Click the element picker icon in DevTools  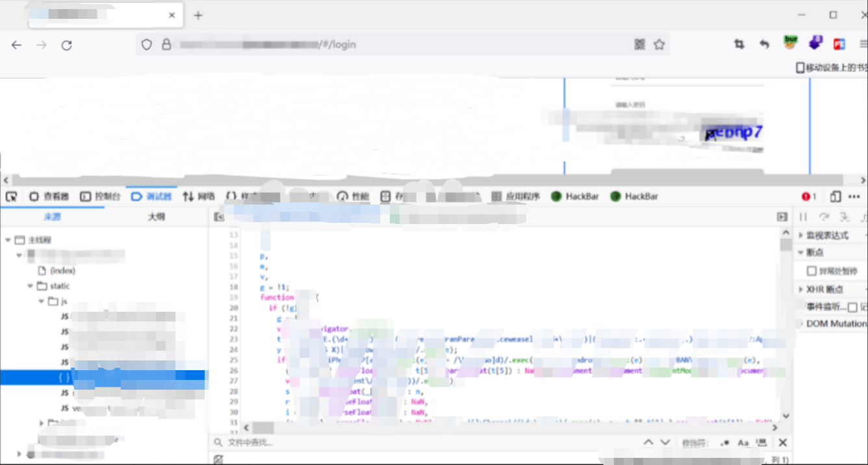(x=11, y=197)
